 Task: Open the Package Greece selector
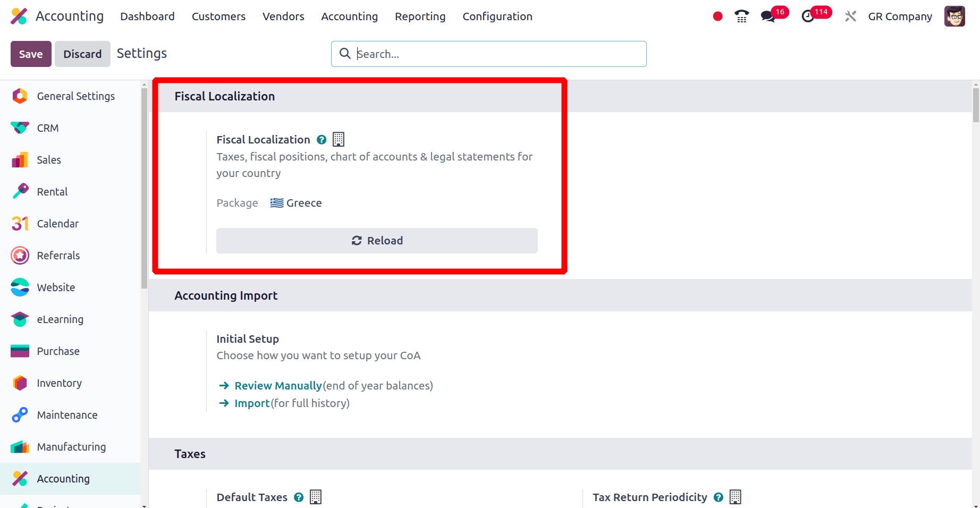296,203
